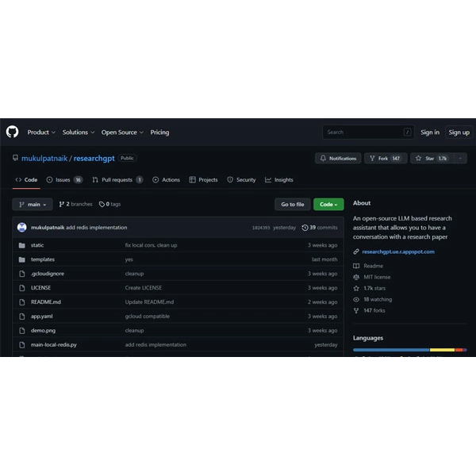
Task: Click the static folder icon
Action: click(x=21, y=245)
